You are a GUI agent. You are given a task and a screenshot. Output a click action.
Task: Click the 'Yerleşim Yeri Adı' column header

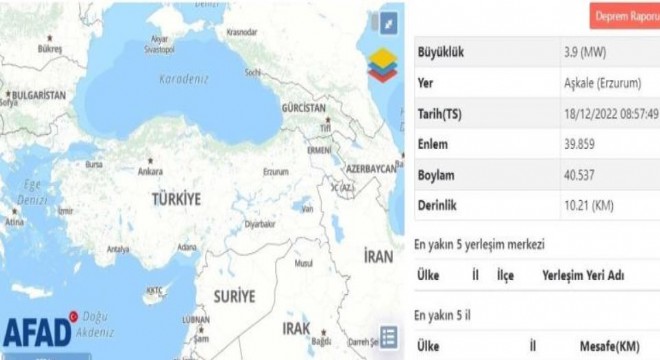click(583, 276)
